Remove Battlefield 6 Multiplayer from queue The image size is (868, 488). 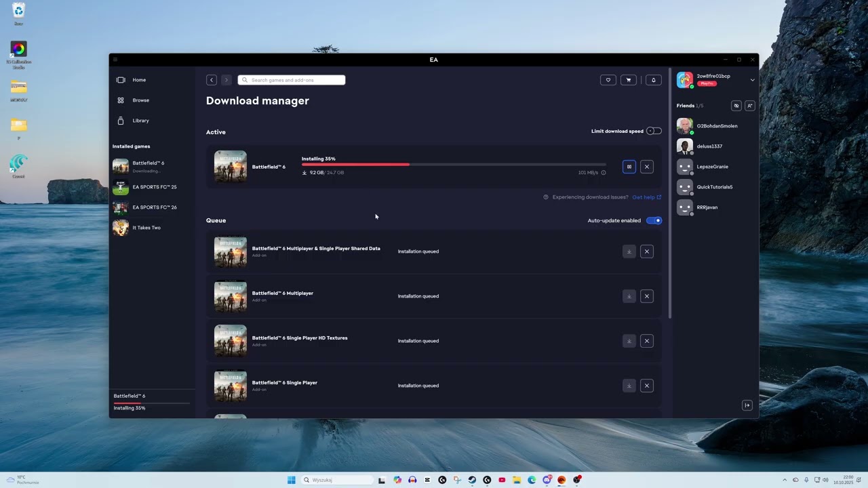pos(647,296)
